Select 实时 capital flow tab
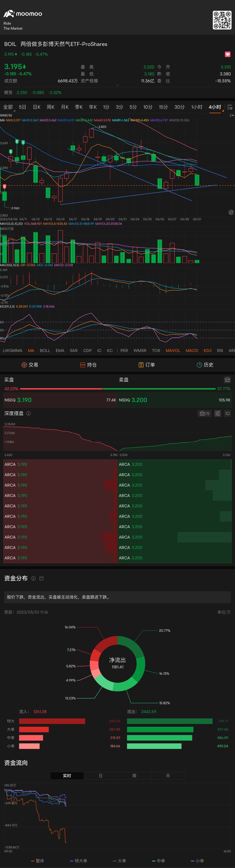Screen dimensions: 235x868 click(67, 776)
